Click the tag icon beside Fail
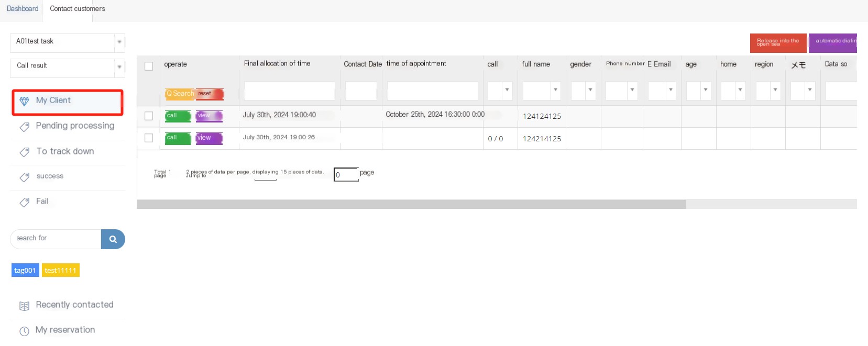Viewport: 868px width, 346px height. pyautogui.click(x=24, y=202)
